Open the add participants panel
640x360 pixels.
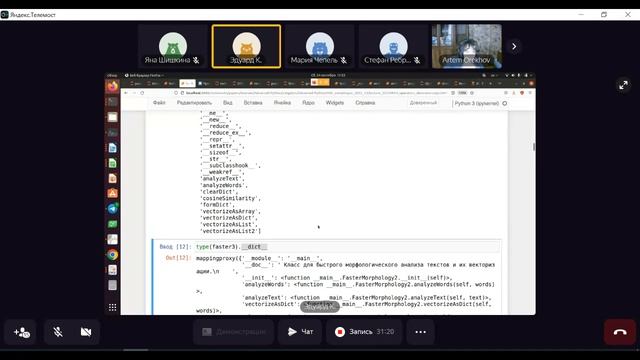tap(20, 332)
